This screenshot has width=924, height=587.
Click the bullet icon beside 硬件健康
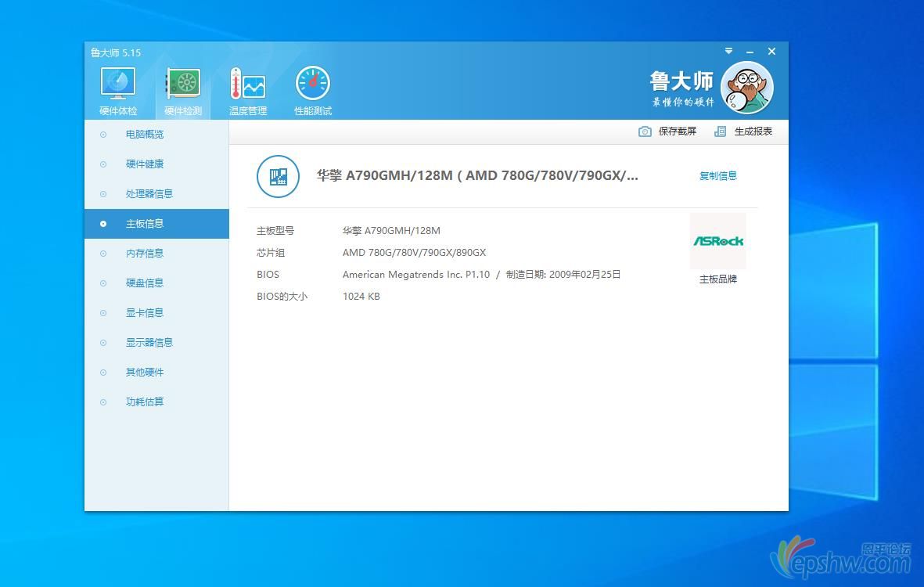pos(103,164)
